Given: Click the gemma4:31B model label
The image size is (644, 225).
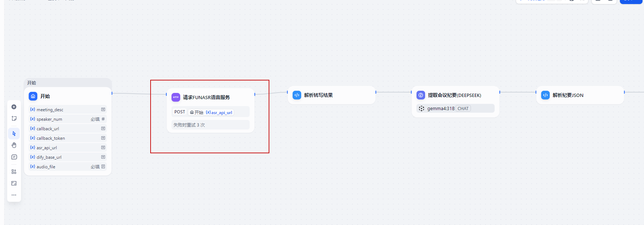Looking at the screenshot, I should 441,109.
